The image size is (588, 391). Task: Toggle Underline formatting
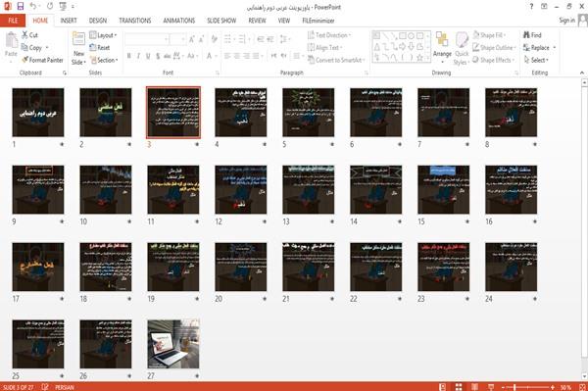pyautogui.click(x=148, y=56)
